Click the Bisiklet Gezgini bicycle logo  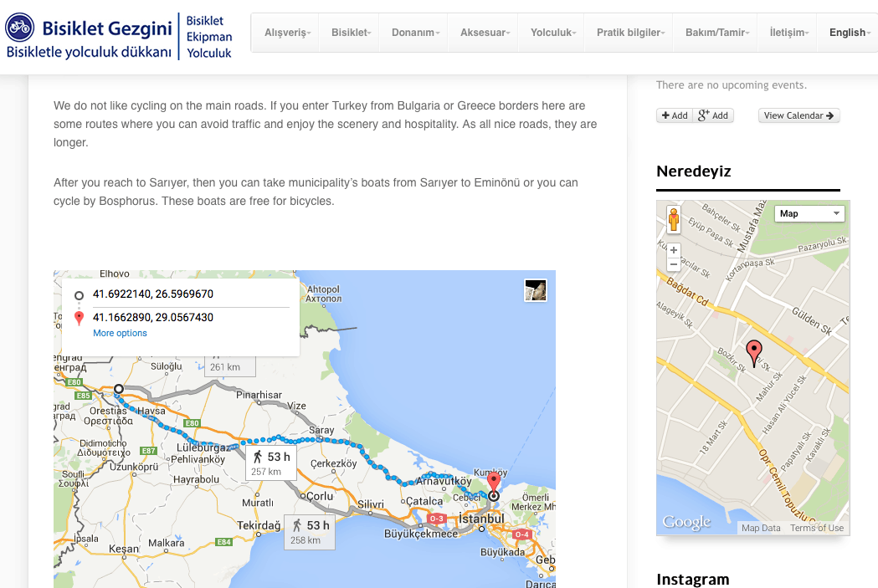pyautogui.click(x=20, y=29)
